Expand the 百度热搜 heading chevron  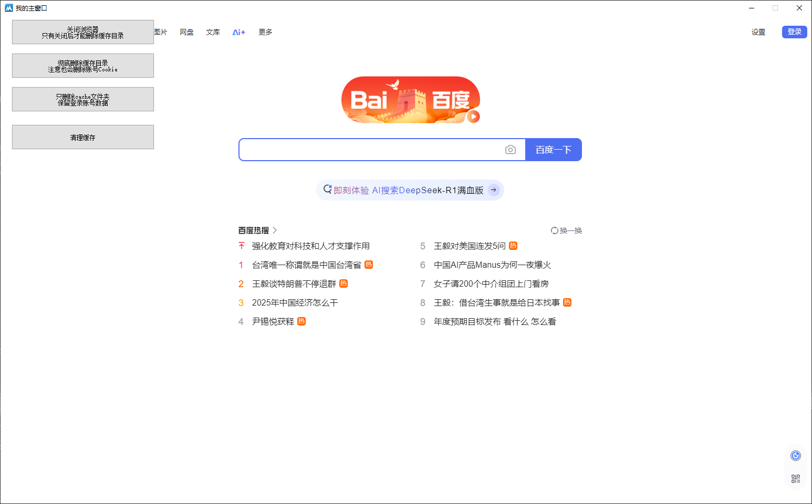click(x=275, y=230)
